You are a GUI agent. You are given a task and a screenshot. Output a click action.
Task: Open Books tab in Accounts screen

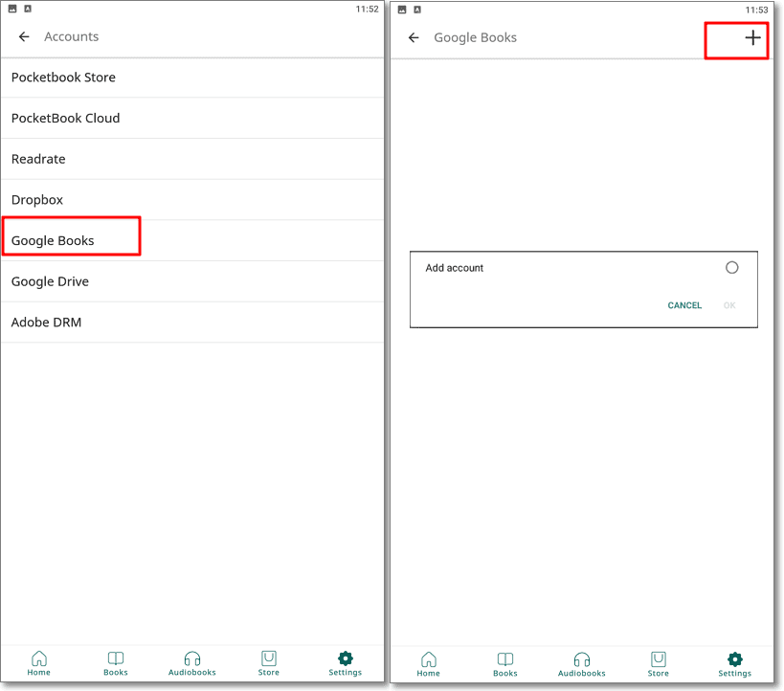click(116, 663)
